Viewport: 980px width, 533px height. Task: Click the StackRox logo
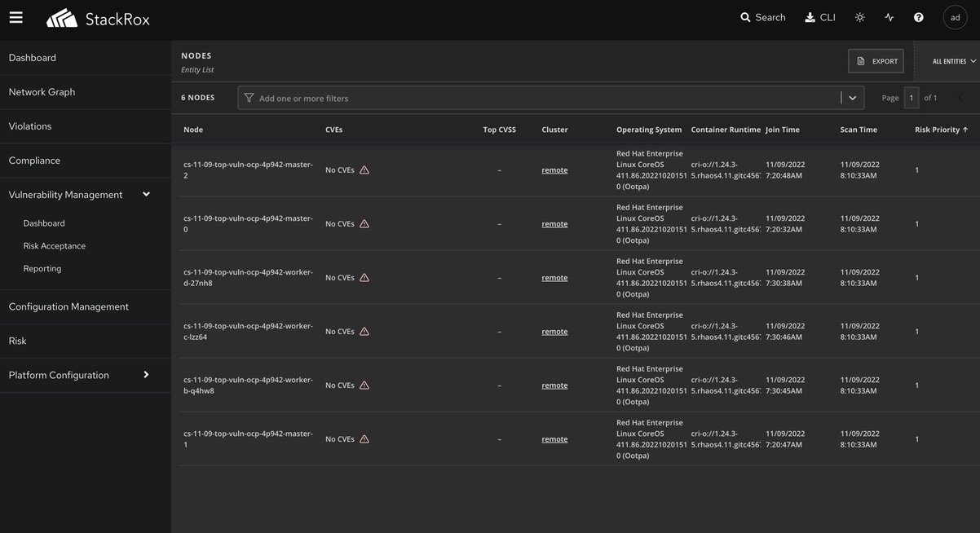98,18
